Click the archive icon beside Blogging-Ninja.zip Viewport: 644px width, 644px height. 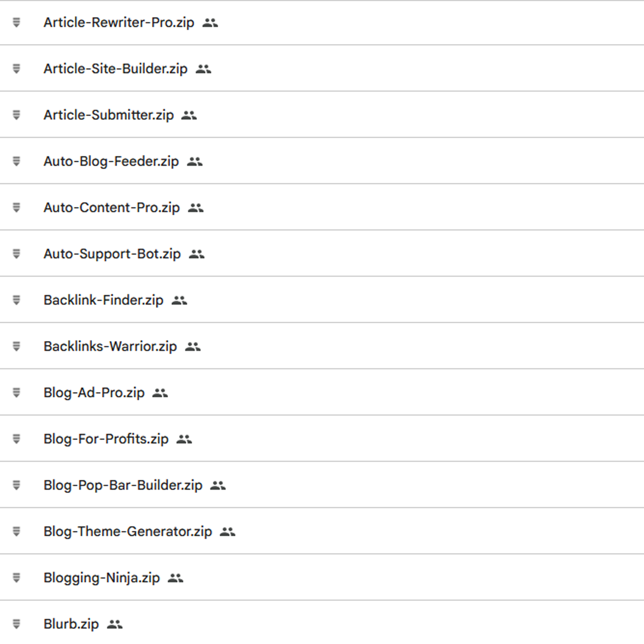(x=16, y=577)
